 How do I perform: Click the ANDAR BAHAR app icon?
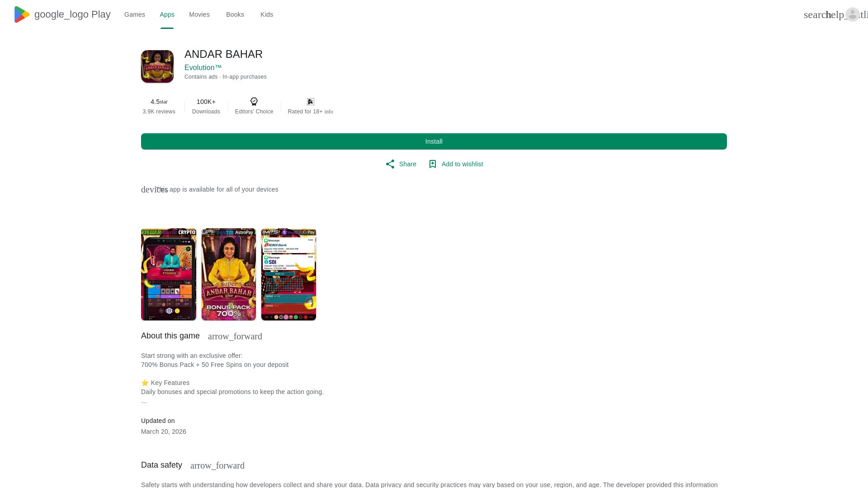point(157,66)
